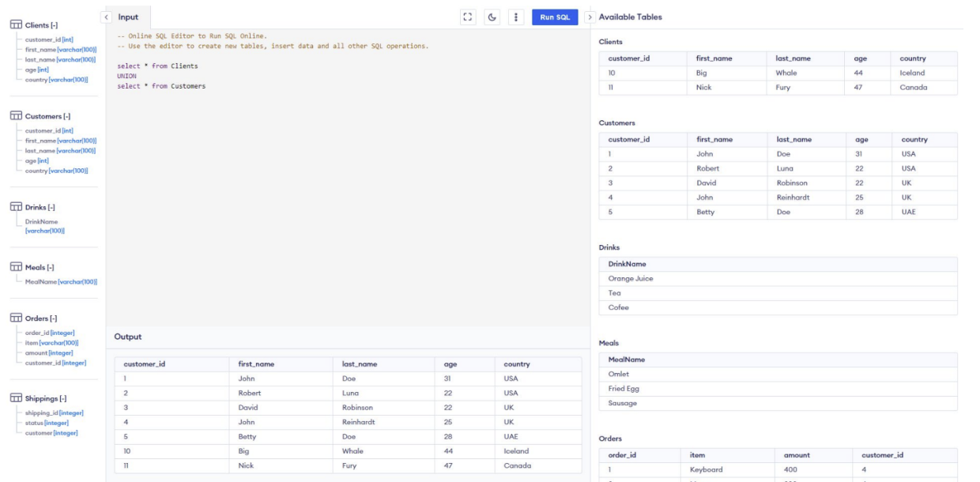Screen dimensions: 980x482
Task: Click 'Iceland' cell in the Output table
Action: pos(516,451)
